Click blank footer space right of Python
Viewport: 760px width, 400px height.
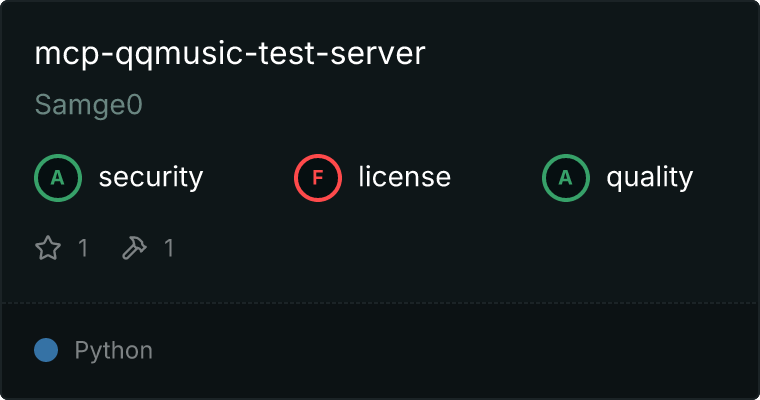click(x=450, y=351)
